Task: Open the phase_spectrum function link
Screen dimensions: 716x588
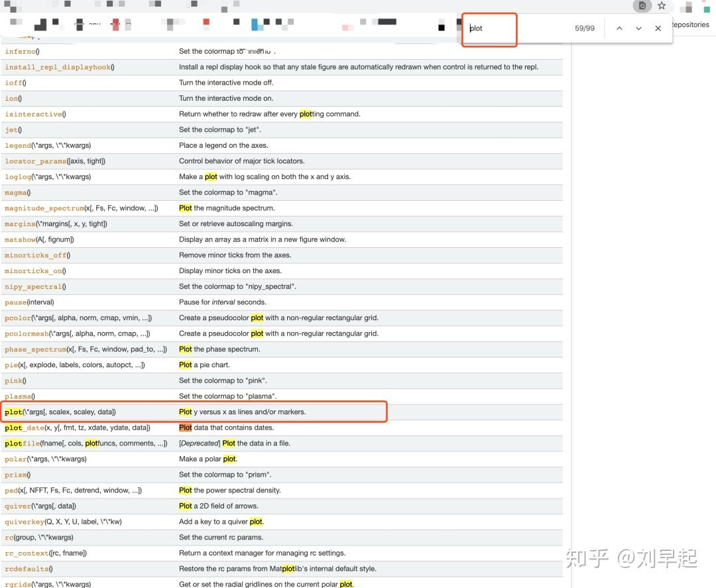Action: tap(35, 349)
